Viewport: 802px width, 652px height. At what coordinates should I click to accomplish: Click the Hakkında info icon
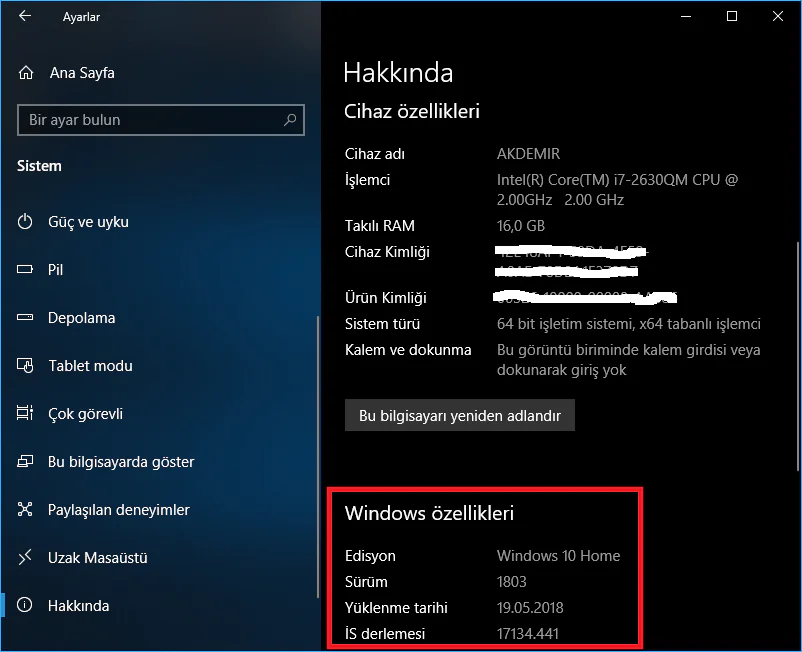click(x=25, y=605)
